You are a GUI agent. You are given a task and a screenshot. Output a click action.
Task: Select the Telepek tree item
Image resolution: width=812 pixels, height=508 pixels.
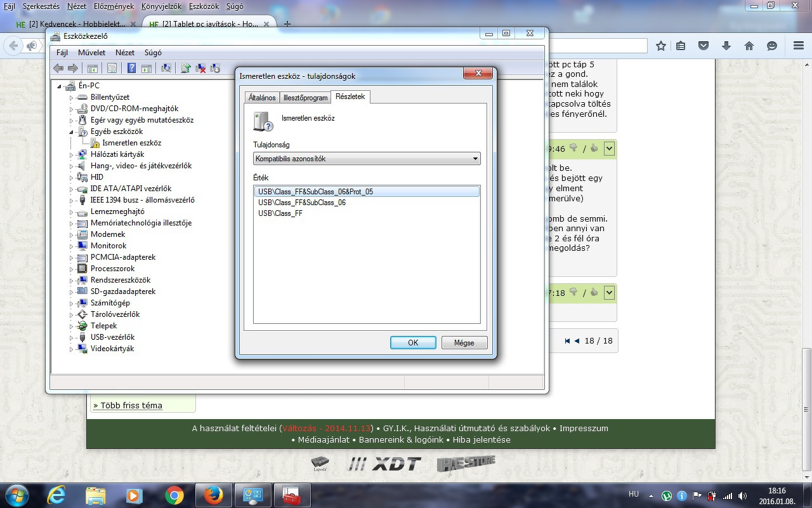tap(104, 326)
